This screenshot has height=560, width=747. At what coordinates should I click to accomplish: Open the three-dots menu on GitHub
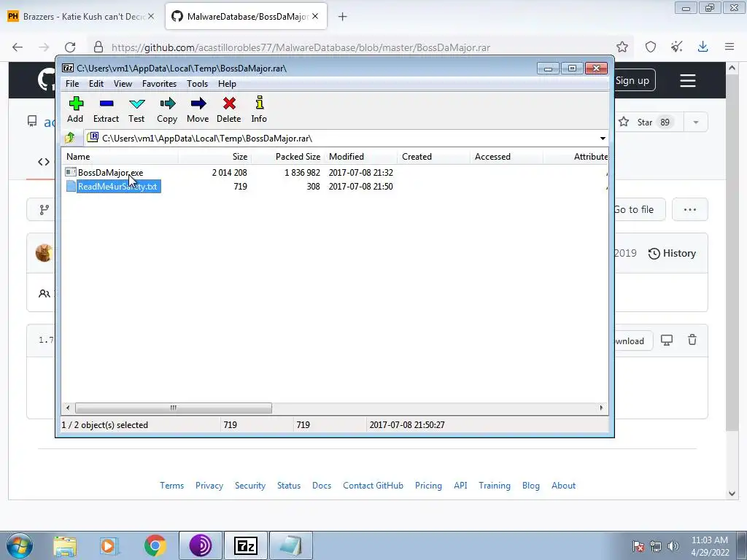click(690, 209)
